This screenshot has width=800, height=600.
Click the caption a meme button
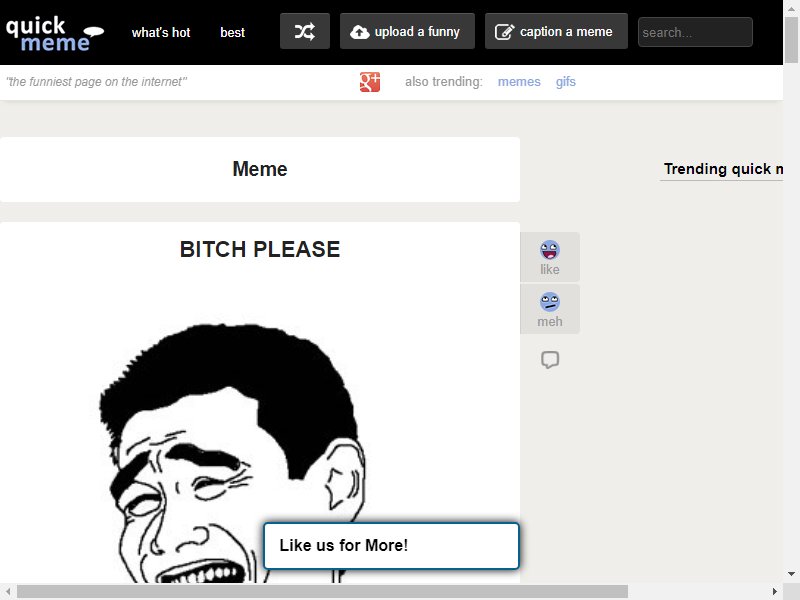tap(556, 32)
